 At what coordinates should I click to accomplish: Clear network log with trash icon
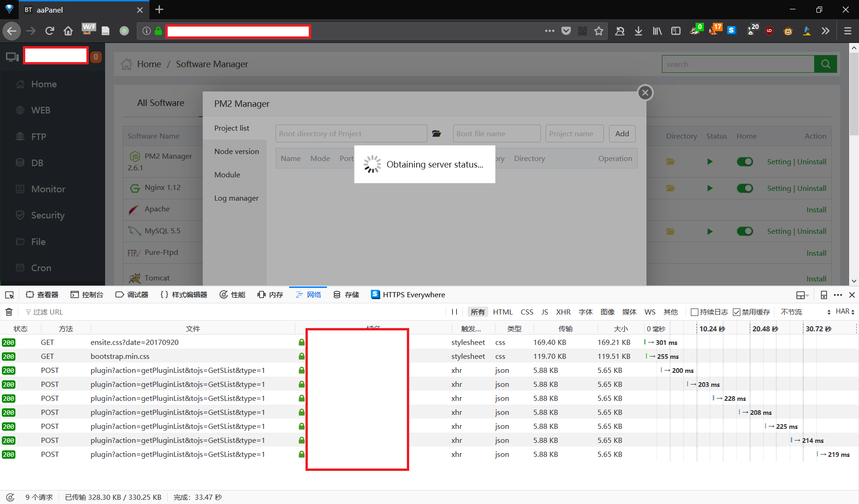(x=9, y=312)
